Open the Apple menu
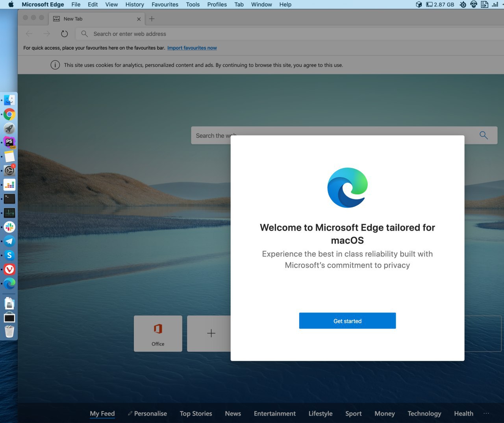 pyautogui.click(x=11, y=4)
